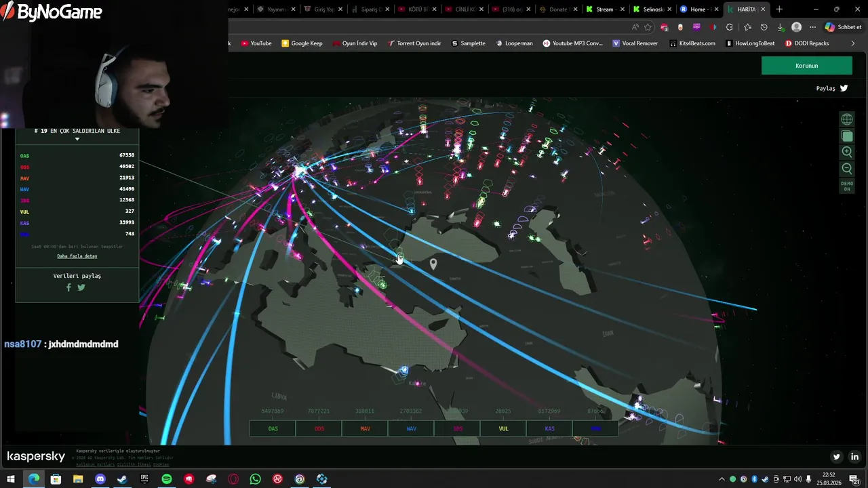Switch the map to globe view
Image resolution: width=868 pixels, height=488 pixels.
tap(847, 119)
